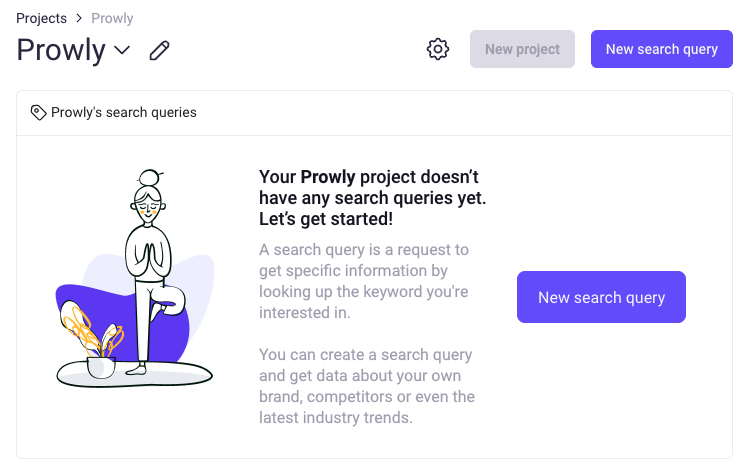Viewport: 749px width, 468px height.
Task: Click the latest industry trends text line
Action: tap(335, 417)
